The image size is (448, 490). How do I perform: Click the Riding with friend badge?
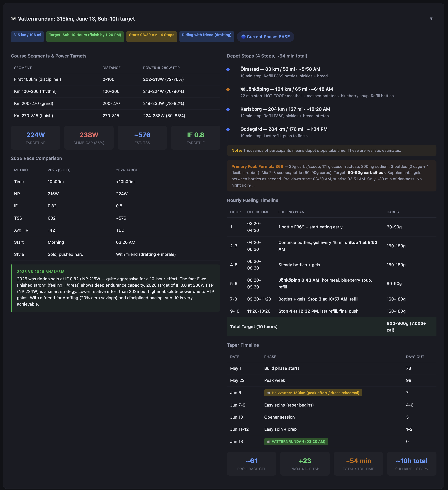(207, 36)
